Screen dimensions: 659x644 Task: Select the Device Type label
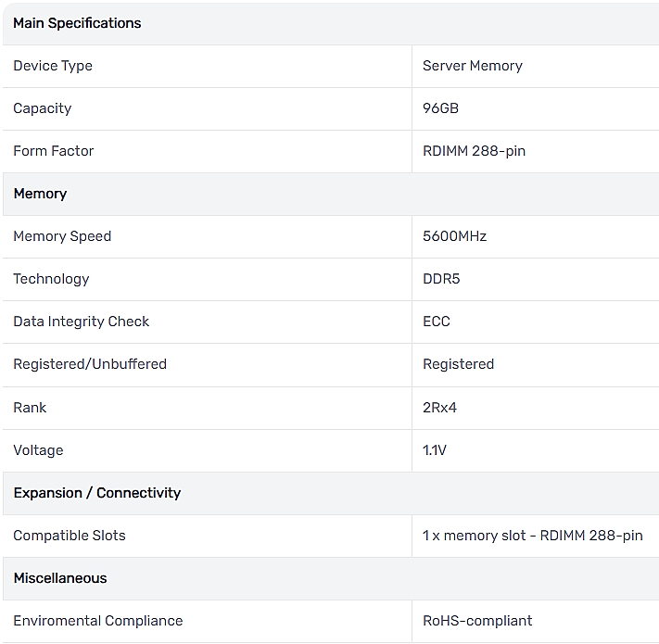pos(53,66)
